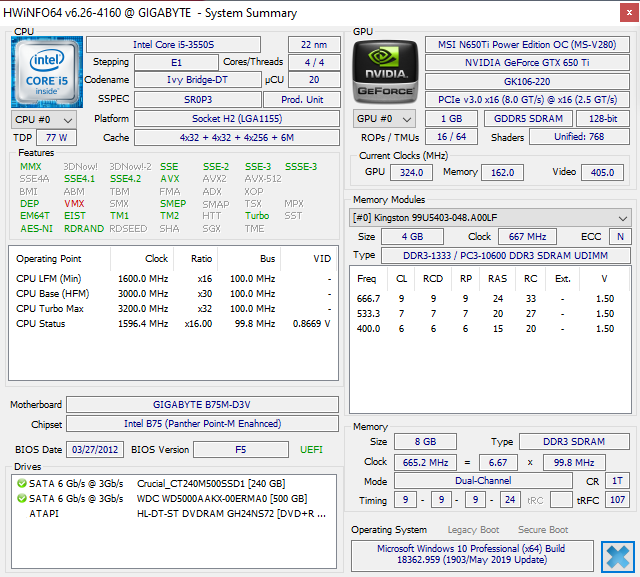
Task: Click the VID column header
Action: (x=309, y=259)
